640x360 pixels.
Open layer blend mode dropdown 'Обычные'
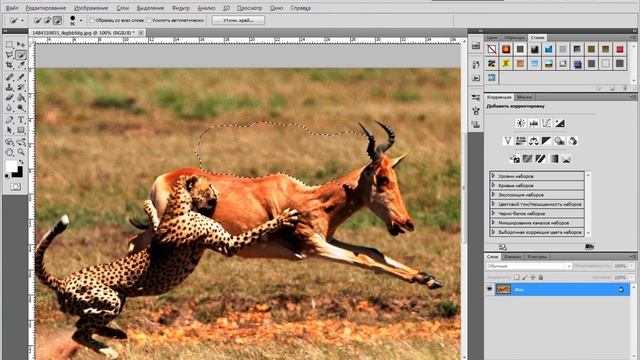click(529, 266)
